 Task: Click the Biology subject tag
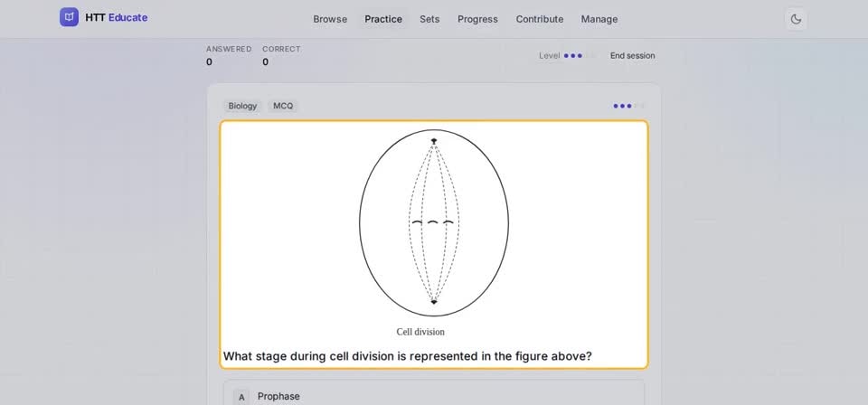coord(242,106)
